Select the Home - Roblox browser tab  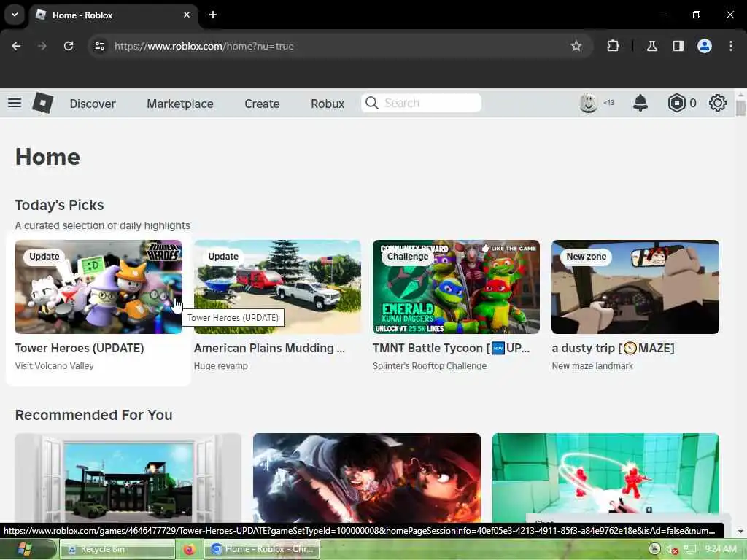tap(113, 15)
